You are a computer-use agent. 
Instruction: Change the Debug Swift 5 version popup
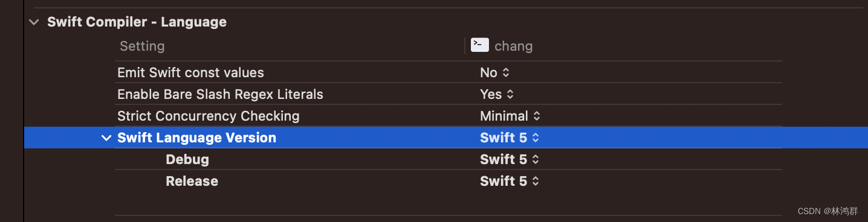click(x=510, y=159)
